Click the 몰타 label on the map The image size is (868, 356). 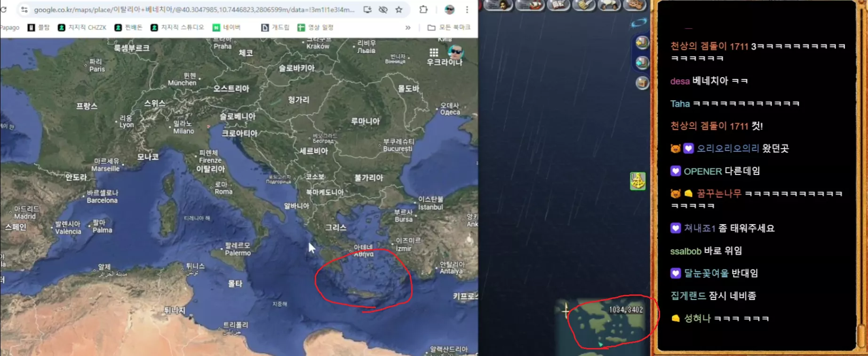pos(235,284)
